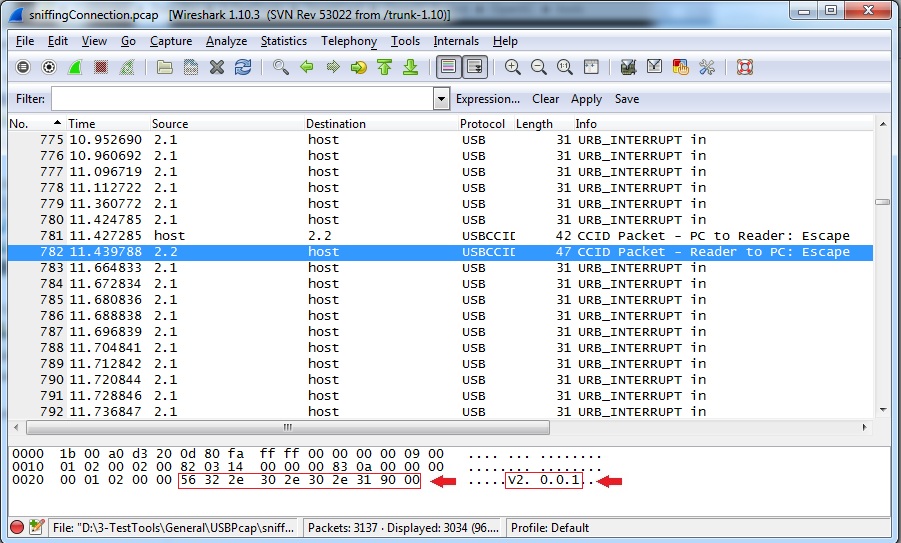
Task: Save this capture file icon
Action: pos(191,67)
